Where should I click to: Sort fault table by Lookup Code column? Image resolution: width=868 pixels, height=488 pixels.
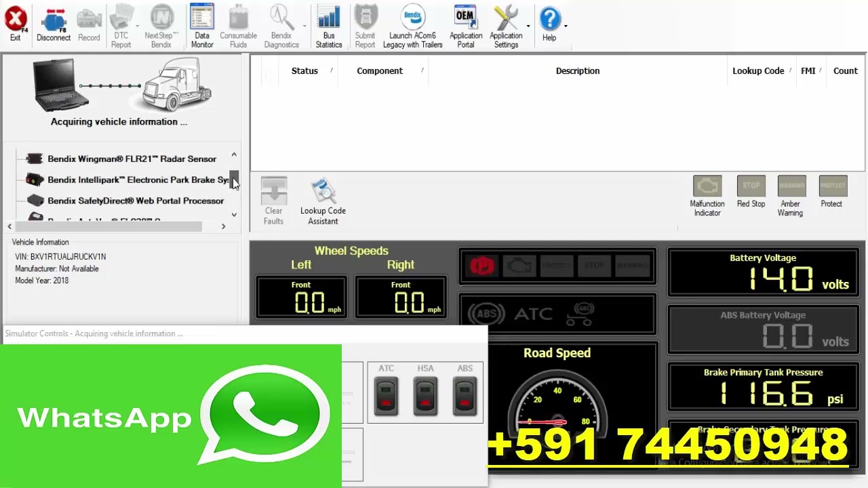point(758,70)
